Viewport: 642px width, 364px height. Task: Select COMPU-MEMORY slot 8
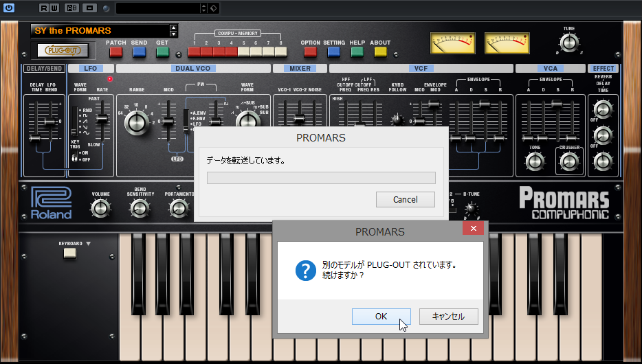coord(281,52)
